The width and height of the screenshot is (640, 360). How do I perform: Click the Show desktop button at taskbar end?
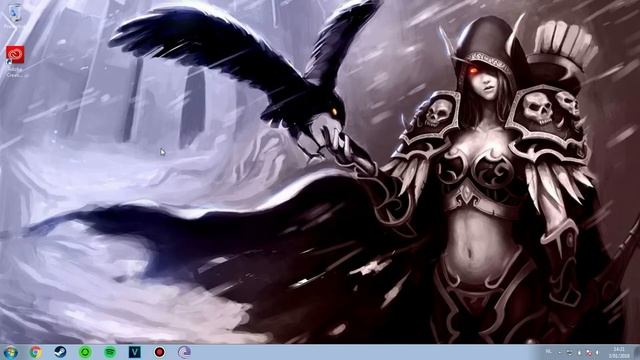[637, 352]
